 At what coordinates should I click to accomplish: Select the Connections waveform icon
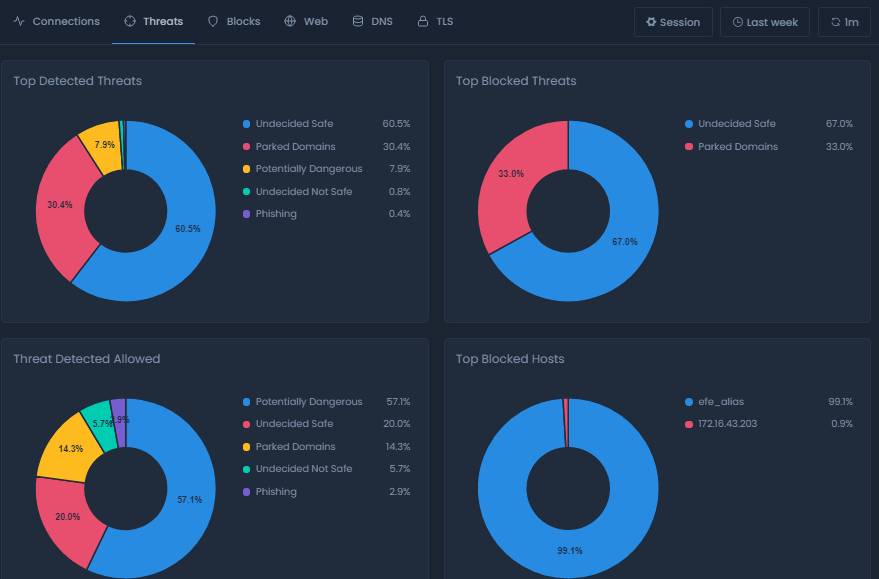21,21
